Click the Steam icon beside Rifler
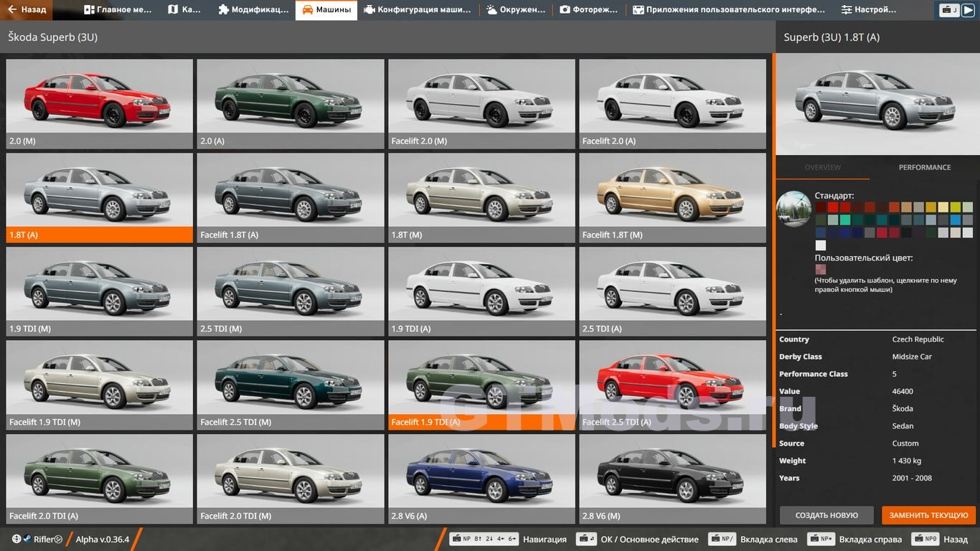Screen dimensions: 980x551 pyautogui.click(x=27, y=539)
